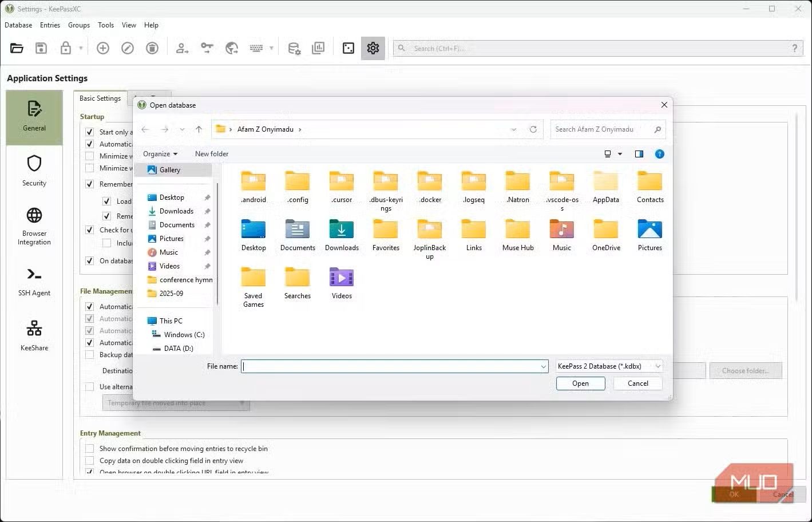Click the KeePassXC search entries field
The width and height of the screenshot is (812, 522).
coord(597,49)
